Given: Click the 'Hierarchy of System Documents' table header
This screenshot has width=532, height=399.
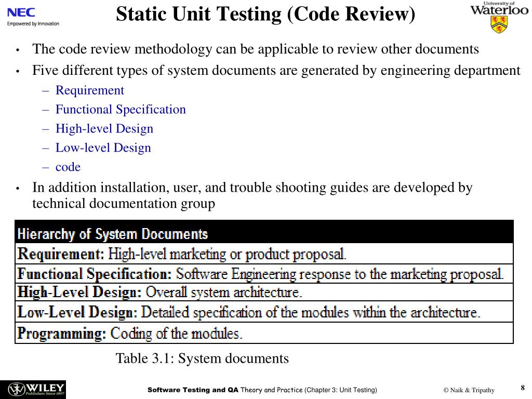Looking at the screenshot, I should [x=264, y=232].
